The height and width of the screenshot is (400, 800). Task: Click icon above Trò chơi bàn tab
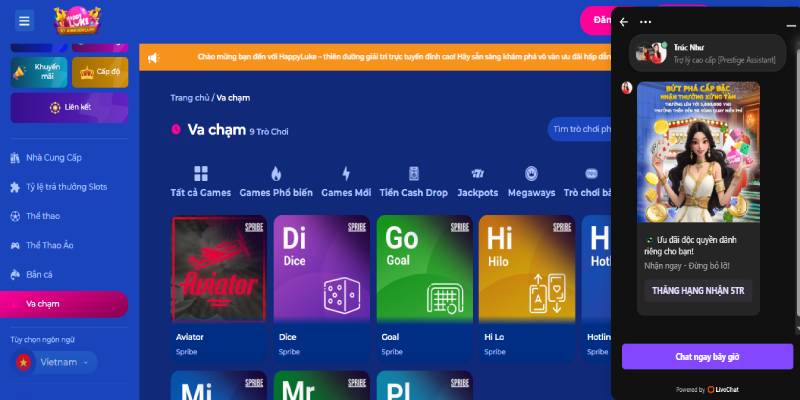591,173
